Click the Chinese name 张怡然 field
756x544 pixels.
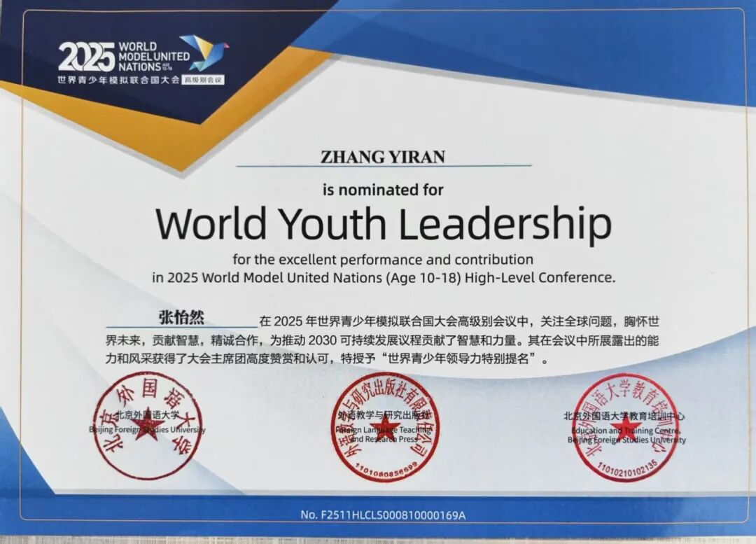(x=181, y=319)
